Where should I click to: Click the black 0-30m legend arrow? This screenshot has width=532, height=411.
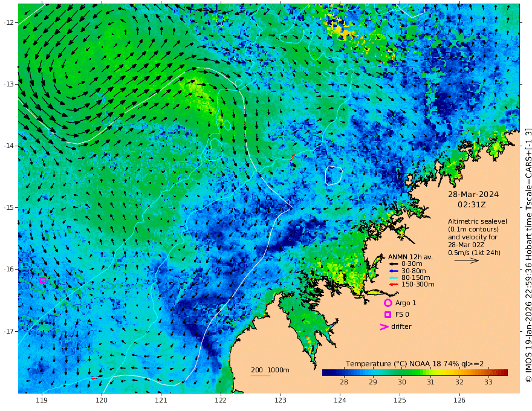pos(393,264)
